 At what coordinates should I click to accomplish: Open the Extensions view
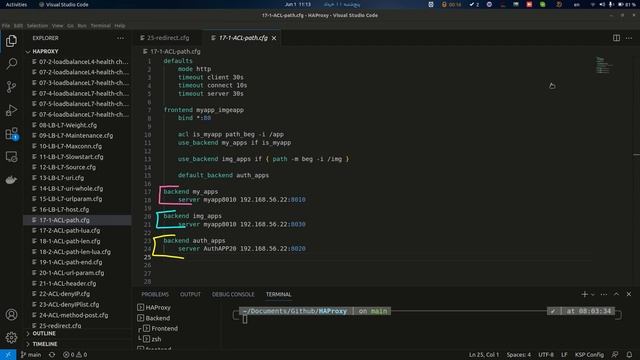tap(11, 133)
